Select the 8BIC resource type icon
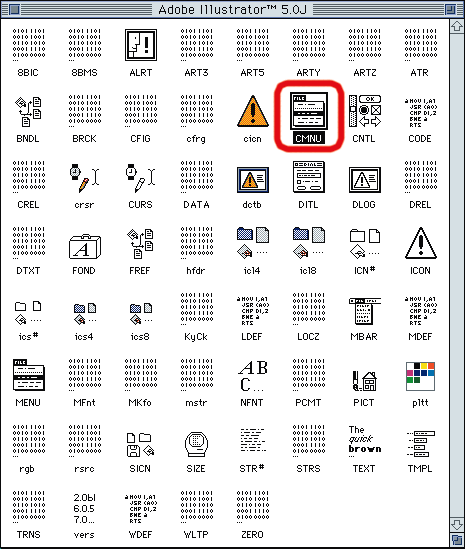 tap(29, 44)
